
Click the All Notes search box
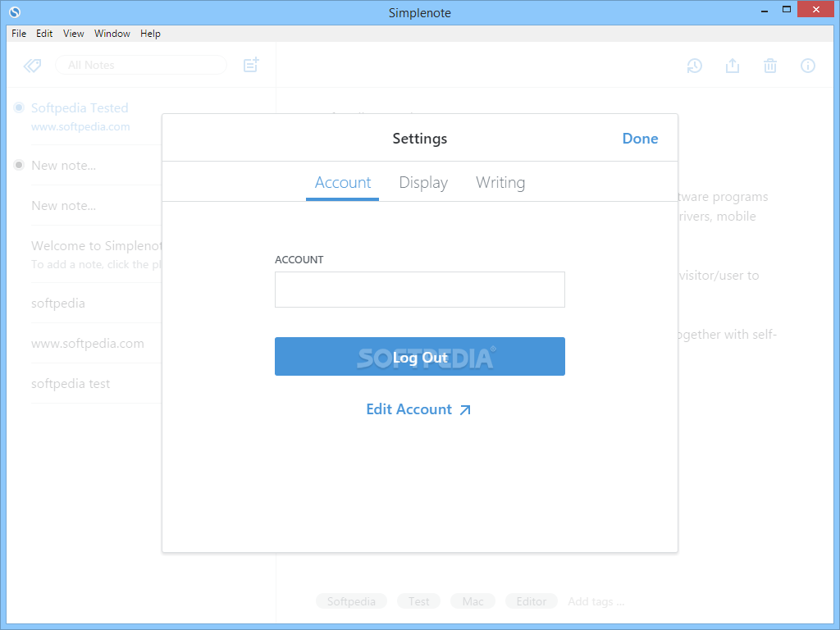[x=141, y=65]
